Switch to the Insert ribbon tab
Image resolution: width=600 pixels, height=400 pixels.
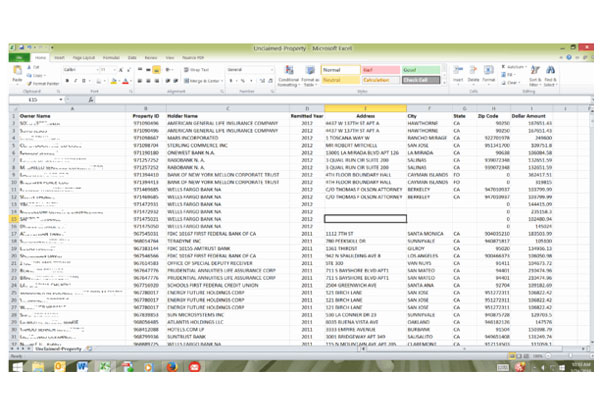coord(59,57)
